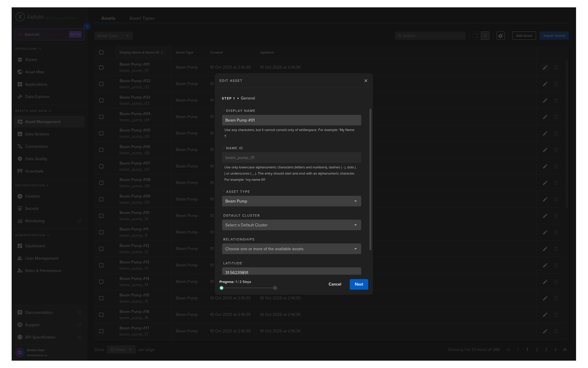Click the Asset Map globe icon in the sidebar
This screenshot has width=588, height=368.
point(20,72)
